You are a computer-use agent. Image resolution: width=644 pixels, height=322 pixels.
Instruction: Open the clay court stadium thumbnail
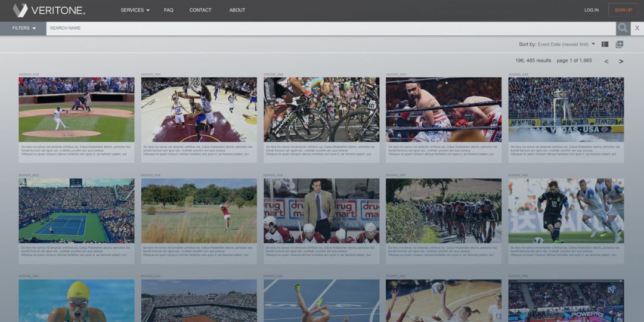tap(199, 301)
